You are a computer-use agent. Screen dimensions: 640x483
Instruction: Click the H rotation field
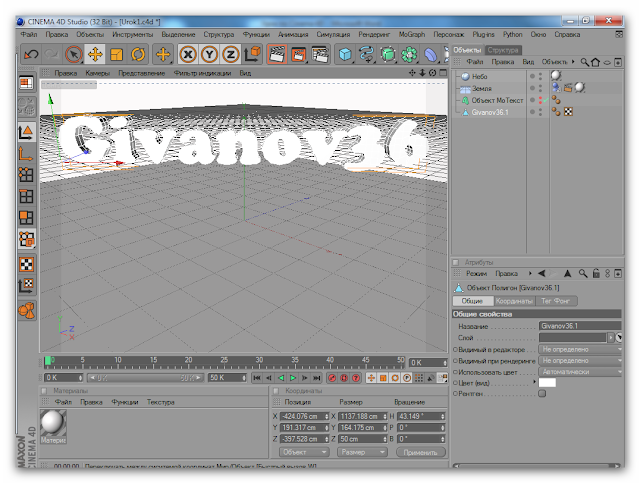(x=421, y=416)
